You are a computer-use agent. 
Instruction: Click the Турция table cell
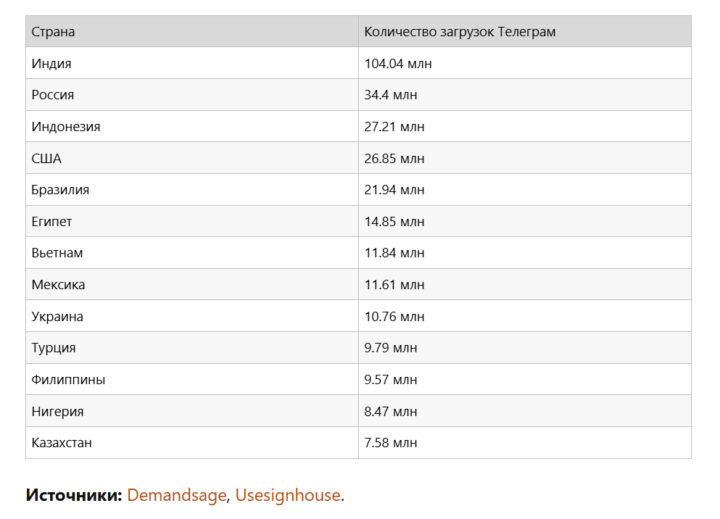tap(54, 348)
